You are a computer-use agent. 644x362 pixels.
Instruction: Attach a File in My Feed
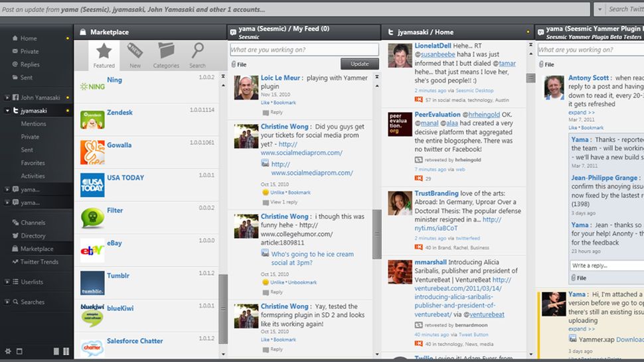(239, 64)
